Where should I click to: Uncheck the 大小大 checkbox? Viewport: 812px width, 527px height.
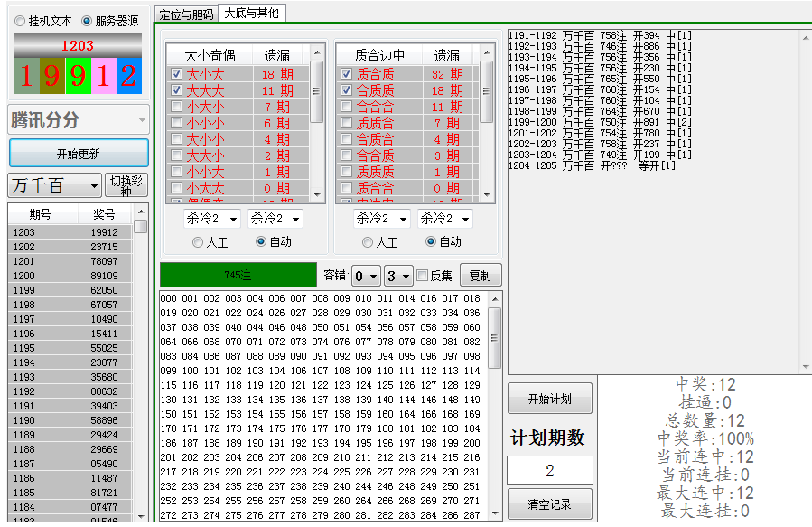coord(177,74)
